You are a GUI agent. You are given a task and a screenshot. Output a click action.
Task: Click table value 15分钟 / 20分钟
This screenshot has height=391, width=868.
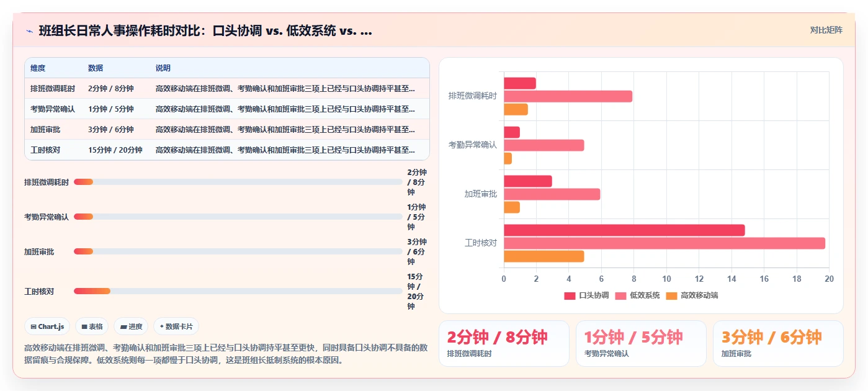coord(115,150)
